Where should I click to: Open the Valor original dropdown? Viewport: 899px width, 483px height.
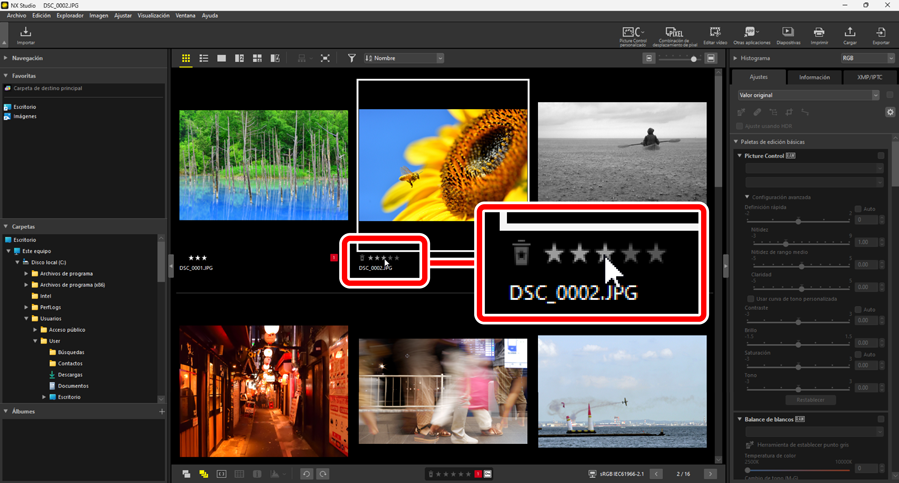(808, 95)
